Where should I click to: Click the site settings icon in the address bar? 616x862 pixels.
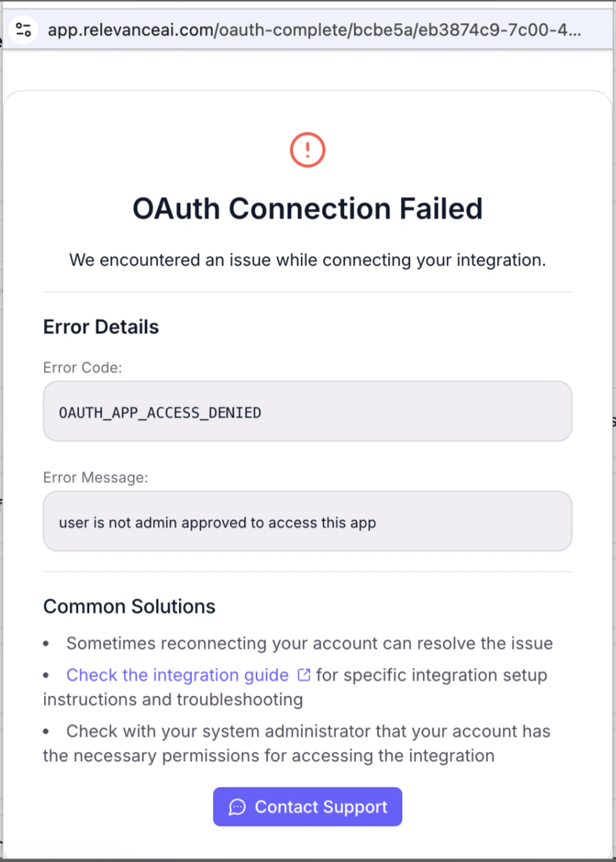(24, 29)
